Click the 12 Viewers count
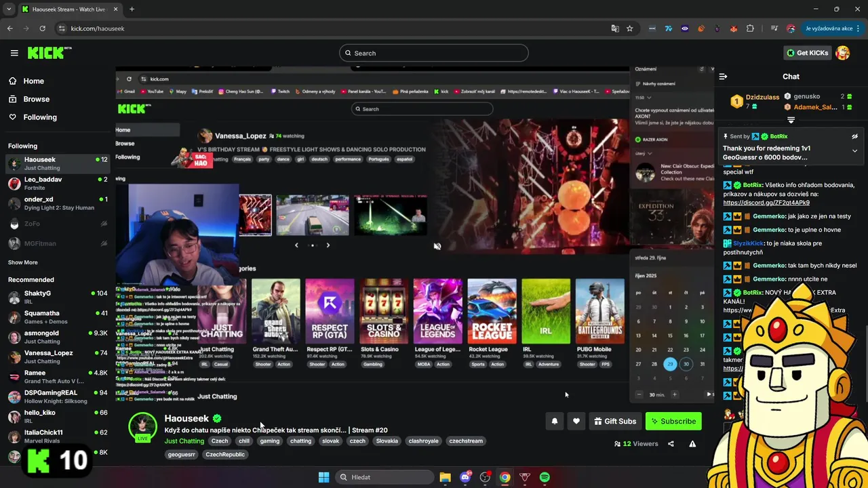 tap(636, 444)
